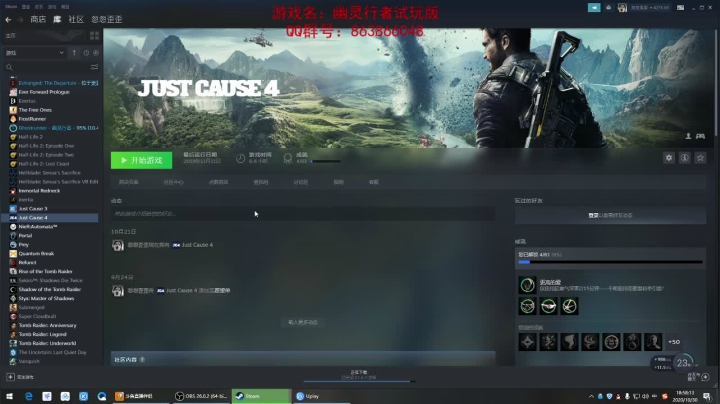Image resolution: width=720 pixels, height=404 pixels.
Task: Switch to Big Picture mode icon
Action: (x=681, y=8)
